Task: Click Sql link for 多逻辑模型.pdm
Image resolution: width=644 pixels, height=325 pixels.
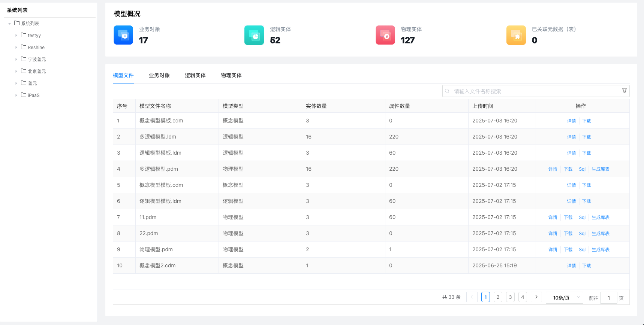Action: (x=582, y=169)
